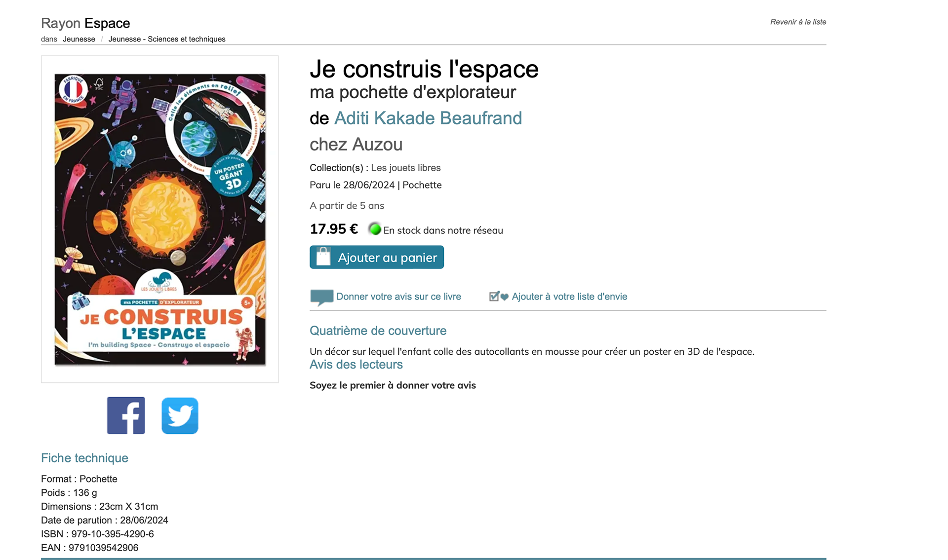Click the speech bubble review icon

click(x=321, y=297)
